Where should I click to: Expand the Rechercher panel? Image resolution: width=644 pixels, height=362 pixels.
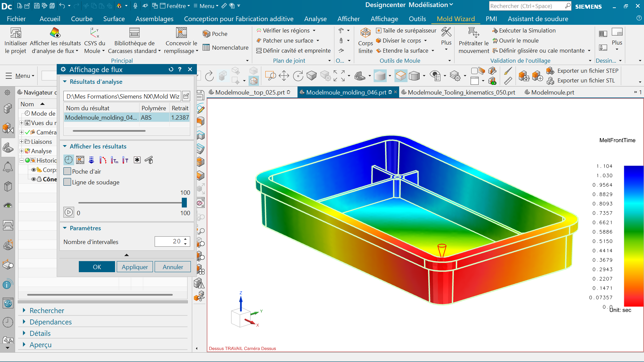24,310
